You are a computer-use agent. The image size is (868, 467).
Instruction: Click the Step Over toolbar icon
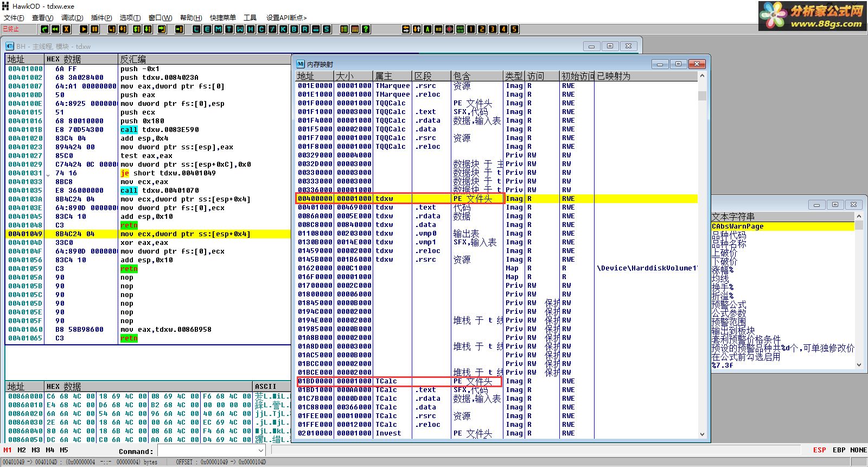(124, 29)
